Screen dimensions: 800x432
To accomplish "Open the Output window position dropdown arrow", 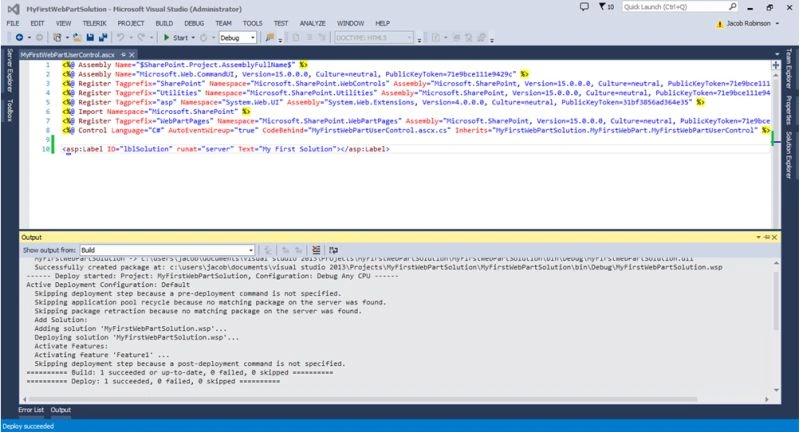I will (759, 238).
